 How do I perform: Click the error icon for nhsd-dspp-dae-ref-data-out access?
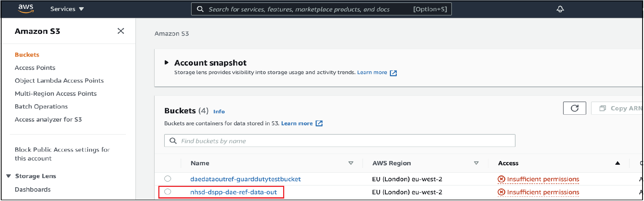[501, 192]
